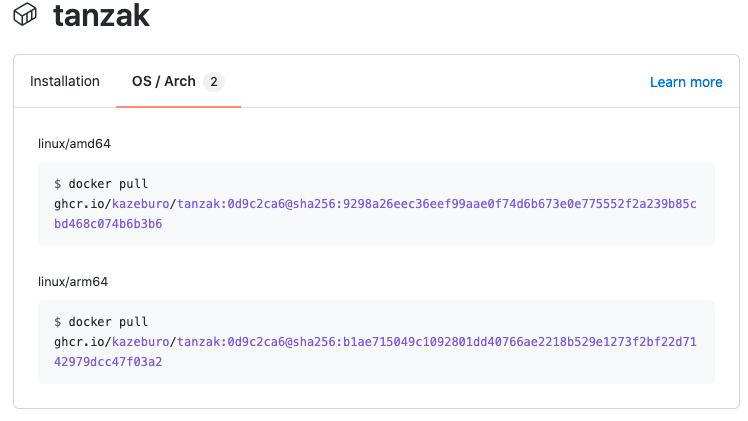
Task: Click the counter badge showing 2
Action: tap(214, 82)
